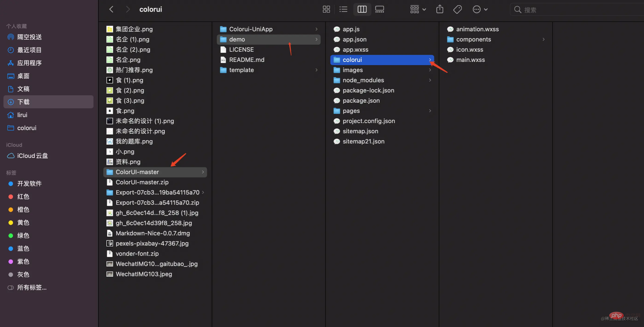Select ColorUI-master.zip file
Screen dimensions: 644x327
(155, 182)
